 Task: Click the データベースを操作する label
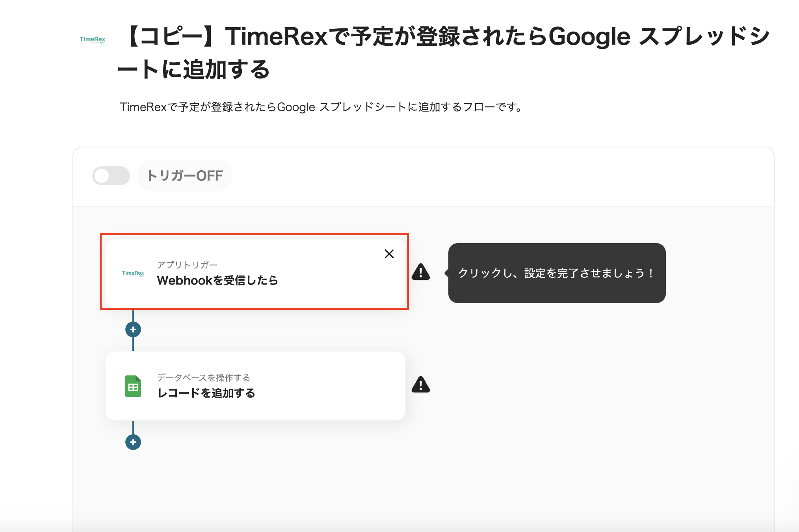click(x=203, y=378)
